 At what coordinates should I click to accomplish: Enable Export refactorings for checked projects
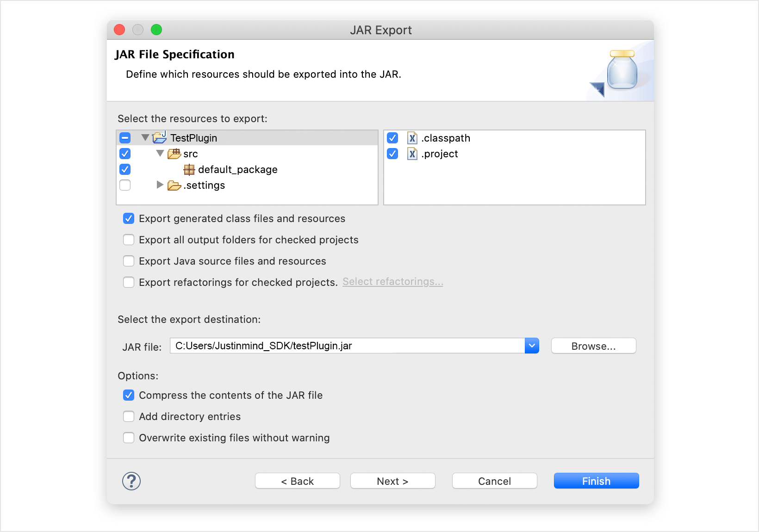point(129,282)
